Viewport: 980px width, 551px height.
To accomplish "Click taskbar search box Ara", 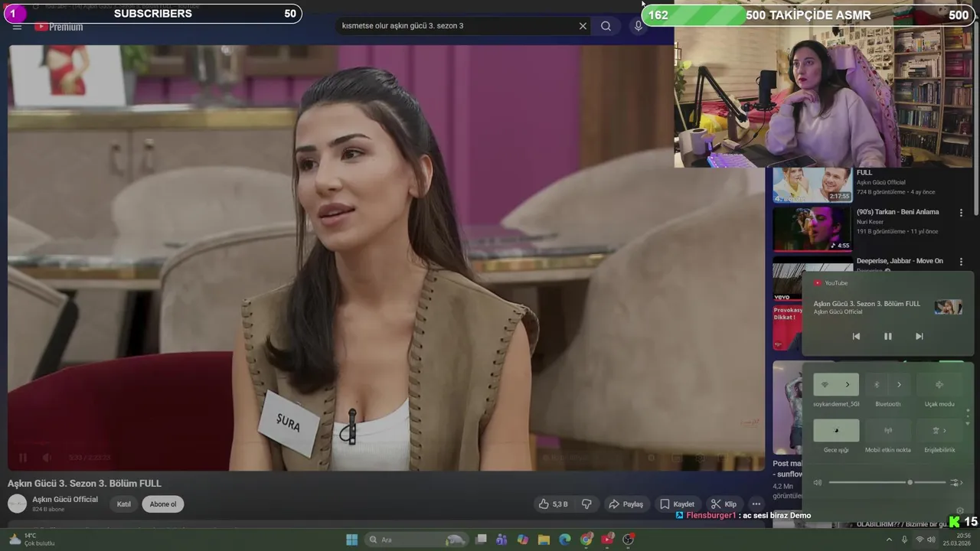I will pyautogui.click(x=416, y=540).
